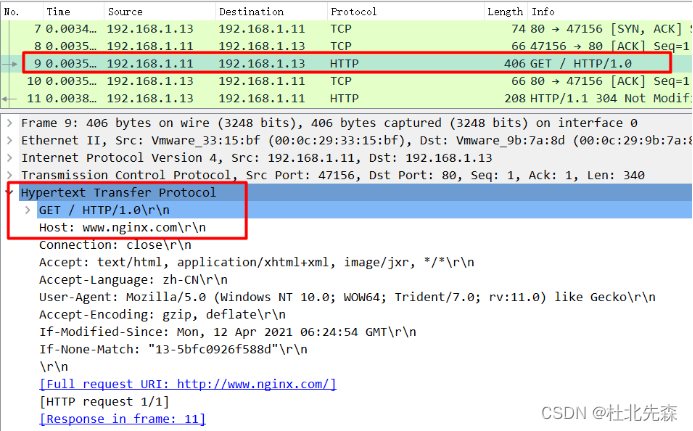
Task: Expand Internet Protocol Version 4 section
Action: [10, 158]
